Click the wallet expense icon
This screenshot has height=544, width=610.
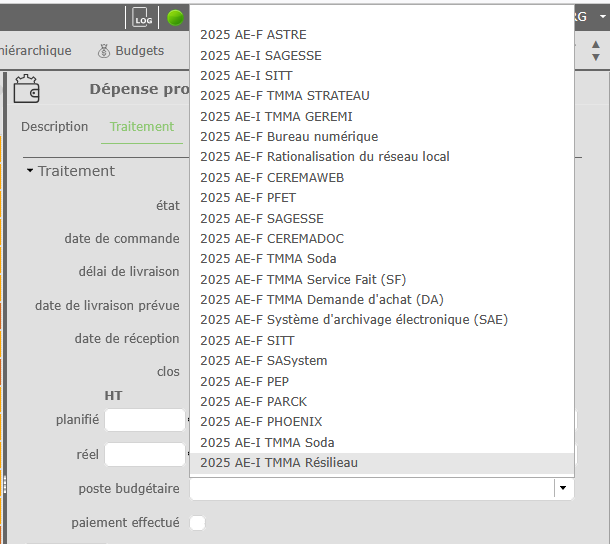tap(26, 89)
